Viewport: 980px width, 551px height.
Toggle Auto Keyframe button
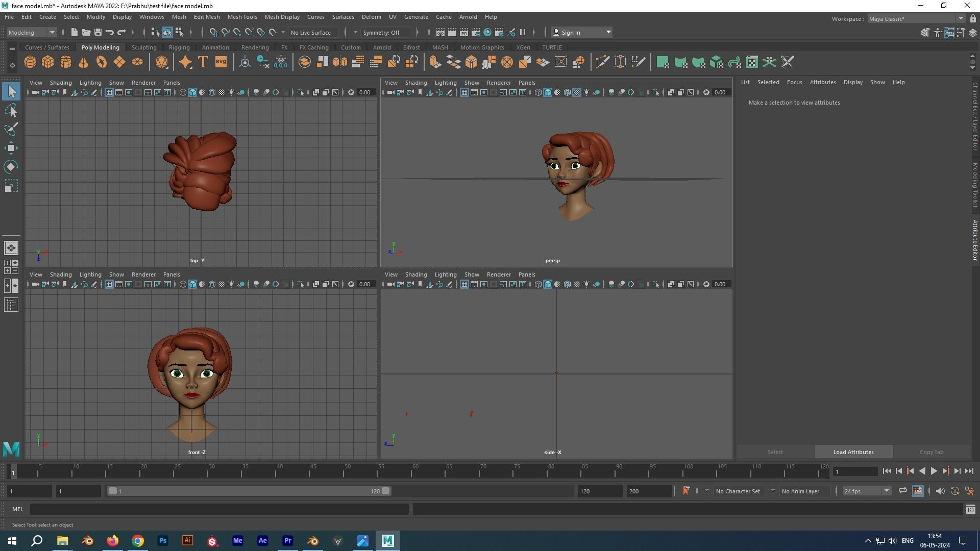[x=955, y=491]
